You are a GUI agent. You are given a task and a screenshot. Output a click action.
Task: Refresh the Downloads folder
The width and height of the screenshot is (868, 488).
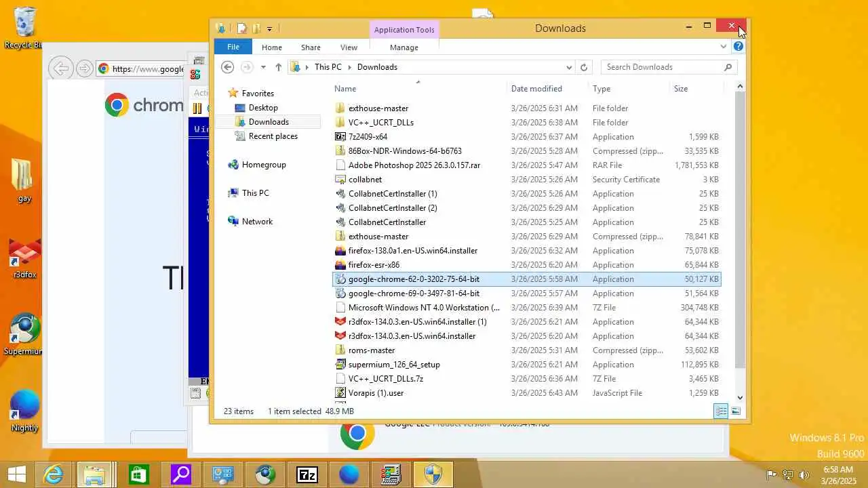584,67
